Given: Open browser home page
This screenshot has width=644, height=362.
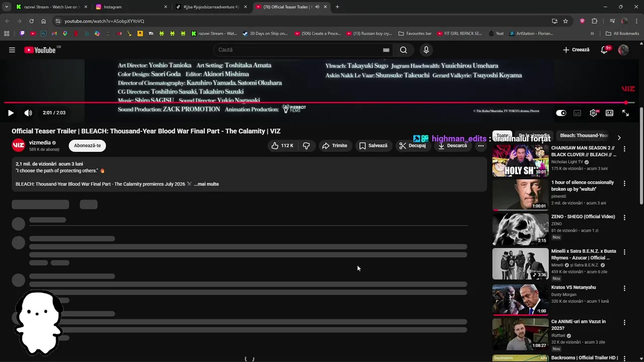Looking at the screenshot, I should (x=43, y=21).
